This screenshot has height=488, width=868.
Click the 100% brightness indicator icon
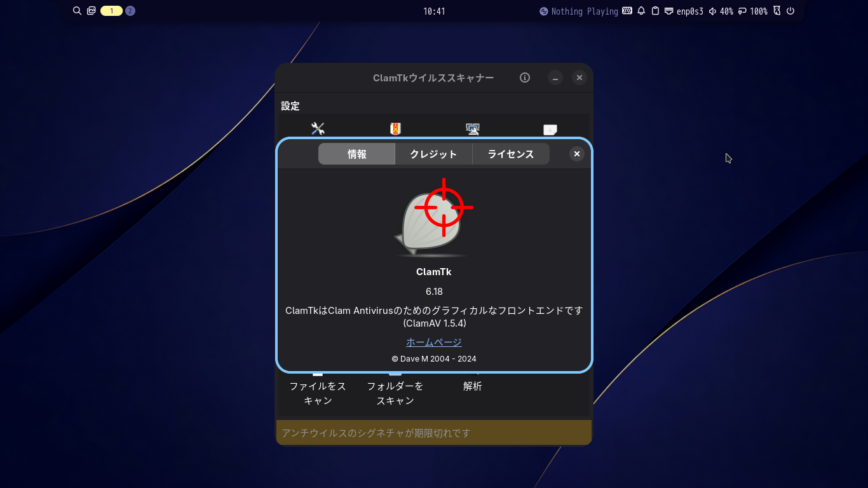tap(742, 11)
